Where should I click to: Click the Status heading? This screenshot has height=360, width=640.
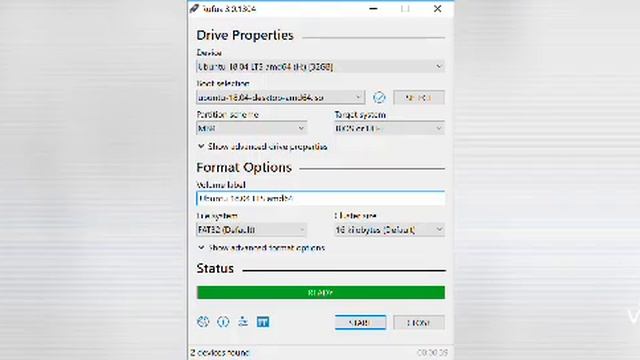[215, 269]
